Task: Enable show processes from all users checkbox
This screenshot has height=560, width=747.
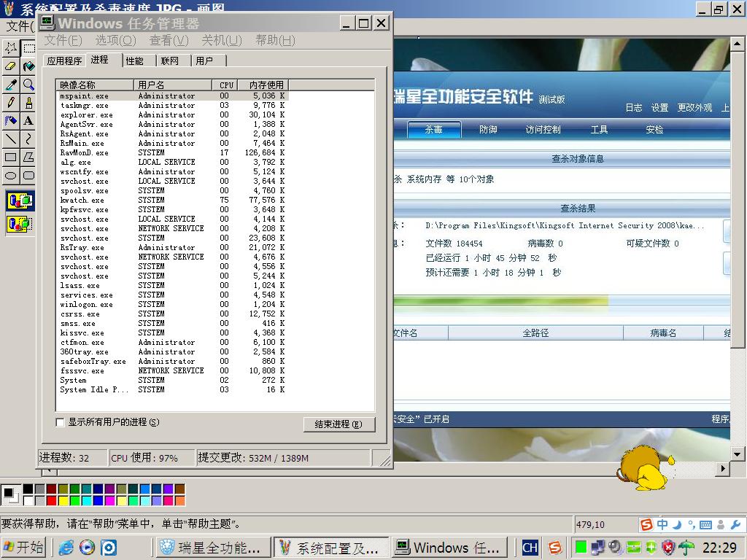Action: point(60,422)
